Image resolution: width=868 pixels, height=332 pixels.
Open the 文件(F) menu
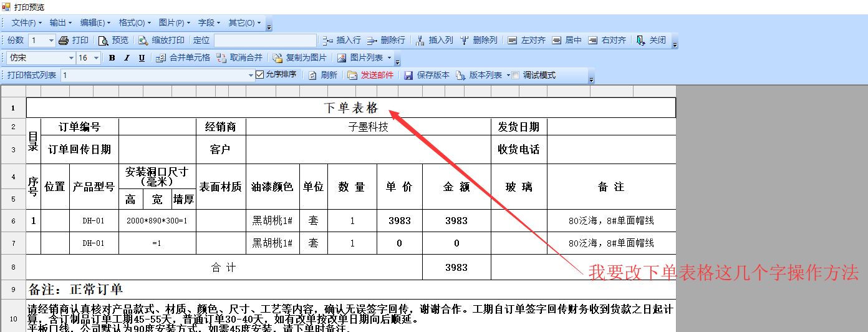(26, 23)
